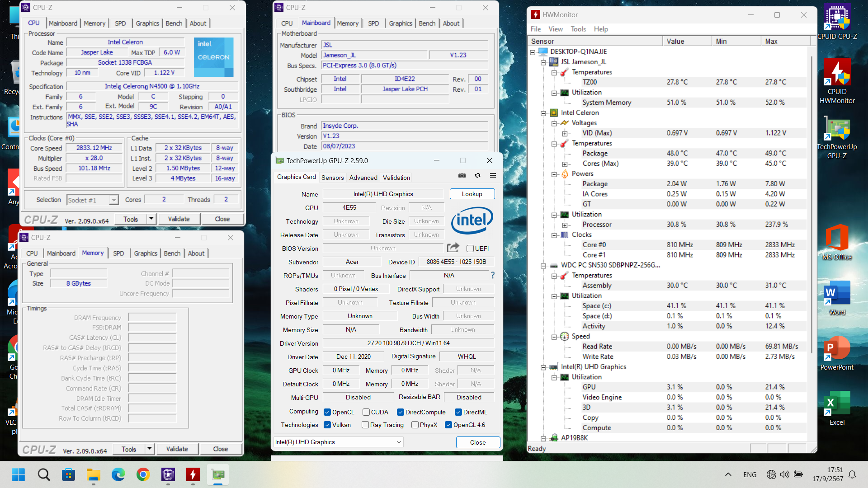Open File Explorer from the taskbar
Image resolution: width=868 pixels, height=488 pixels.
pyautogui.click(x=93, y=474)
